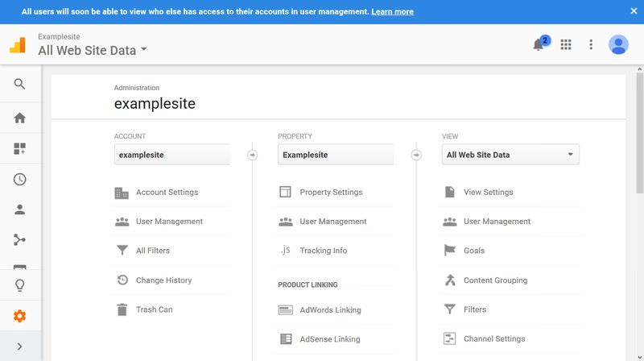Click the orange Admin gear icon
Screen dimensions: 644x361
tap(19, 316)
